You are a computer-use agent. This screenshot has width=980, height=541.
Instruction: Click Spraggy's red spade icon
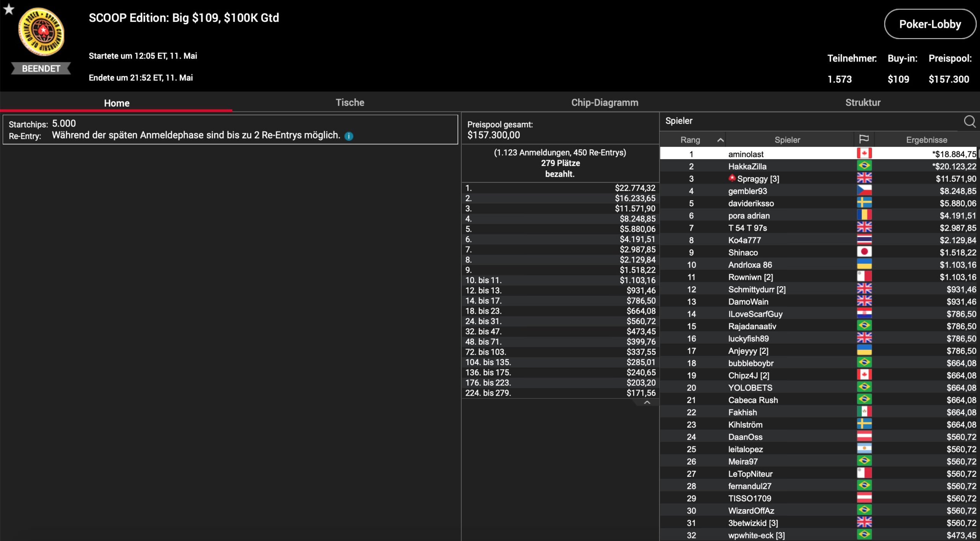[732, 178]
